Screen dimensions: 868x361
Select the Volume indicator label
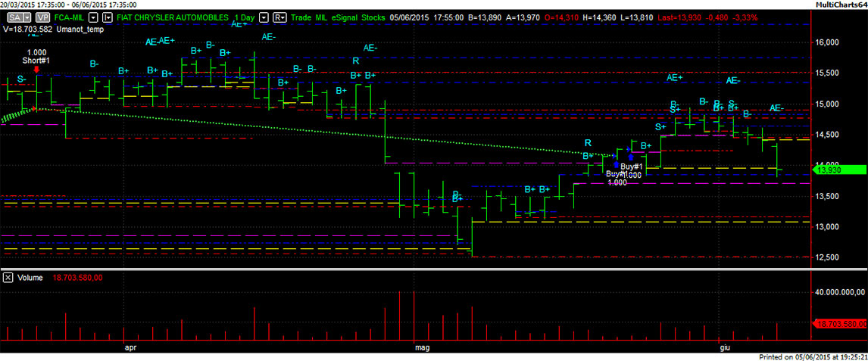coord(30,278)
